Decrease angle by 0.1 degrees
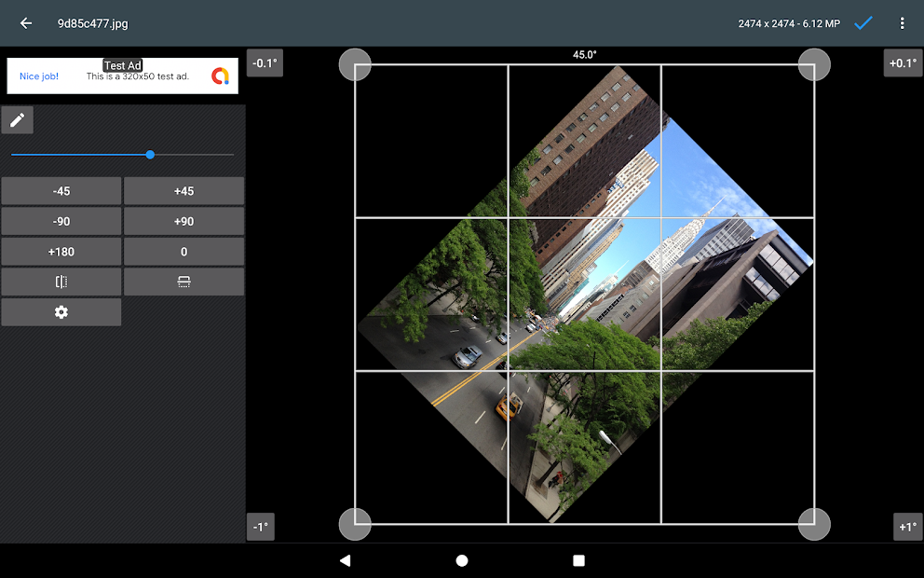Screen dimensions: 924x578 click(x=265, y=63)
